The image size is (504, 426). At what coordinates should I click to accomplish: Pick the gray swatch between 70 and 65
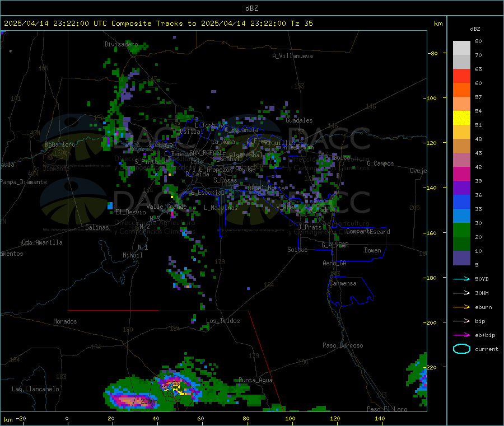point(461,62)
